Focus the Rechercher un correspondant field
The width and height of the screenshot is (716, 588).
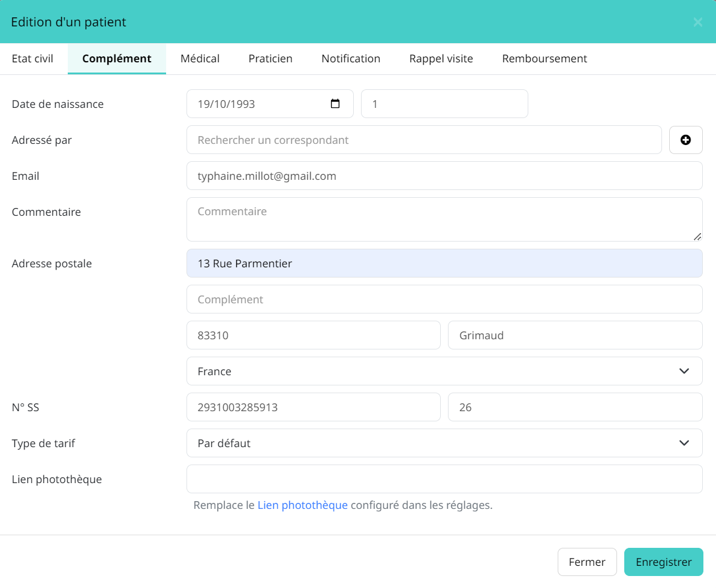click(x=424, y=140)
